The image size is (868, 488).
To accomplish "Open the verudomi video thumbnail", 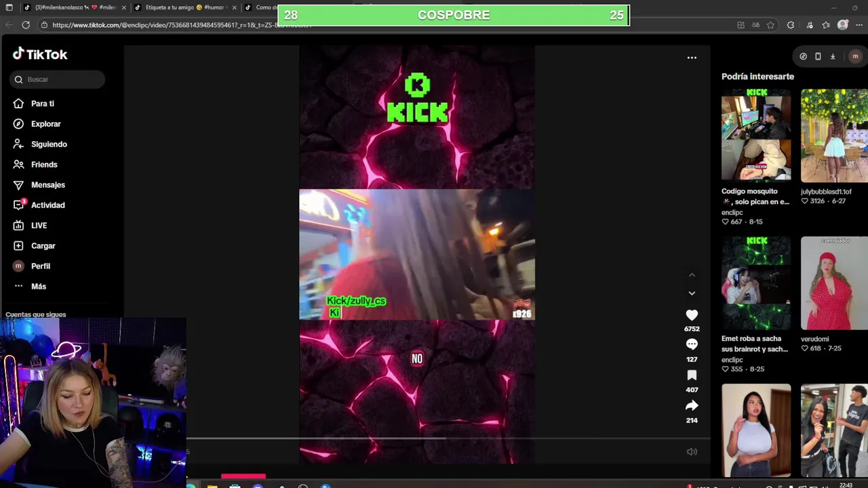I will 834,283.
